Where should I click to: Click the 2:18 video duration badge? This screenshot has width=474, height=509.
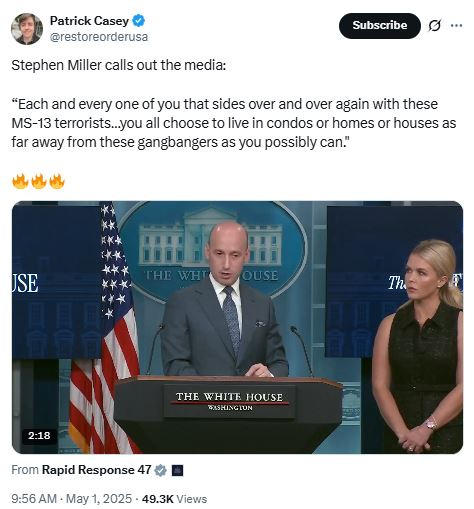point(39,435)
